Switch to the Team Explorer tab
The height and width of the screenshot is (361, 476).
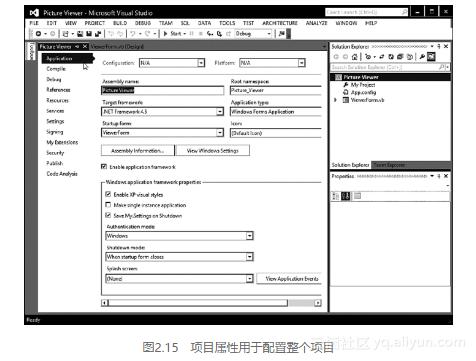click(x=389, y=165)
